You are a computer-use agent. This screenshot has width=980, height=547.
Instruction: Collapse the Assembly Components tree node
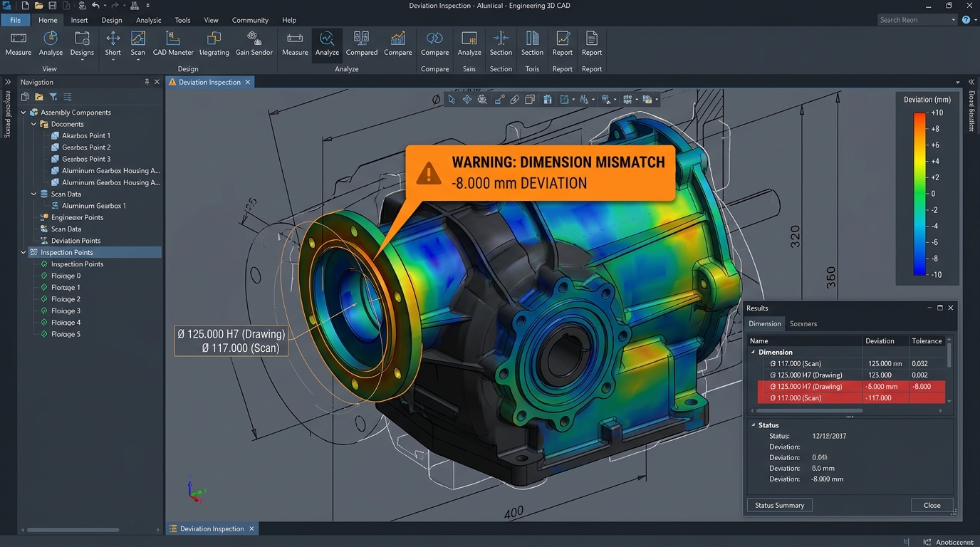(x=24, y=113)
